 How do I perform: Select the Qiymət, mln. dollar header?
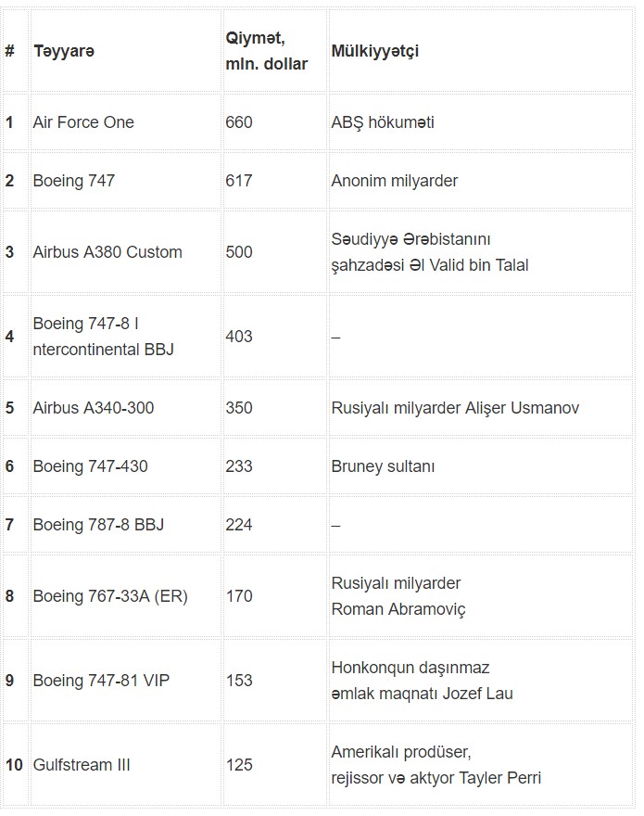[266, 51]
